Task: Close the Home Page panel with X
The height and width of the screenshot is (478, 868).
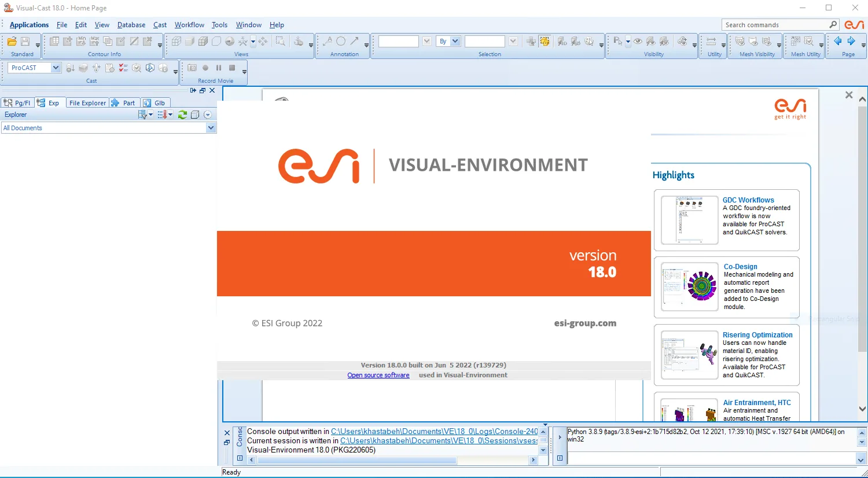Action: click(x=849, y=95)
